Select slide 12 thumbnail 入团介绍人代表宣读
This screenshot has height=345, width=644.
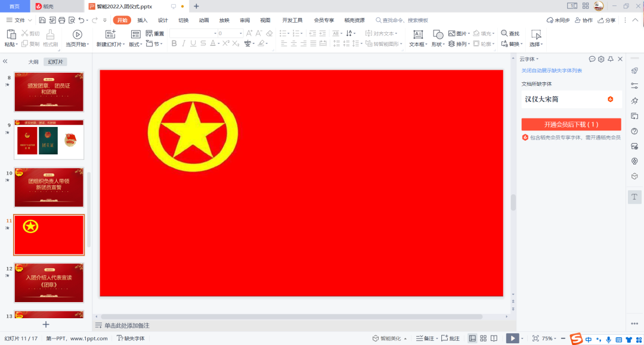tap(49, 282)
